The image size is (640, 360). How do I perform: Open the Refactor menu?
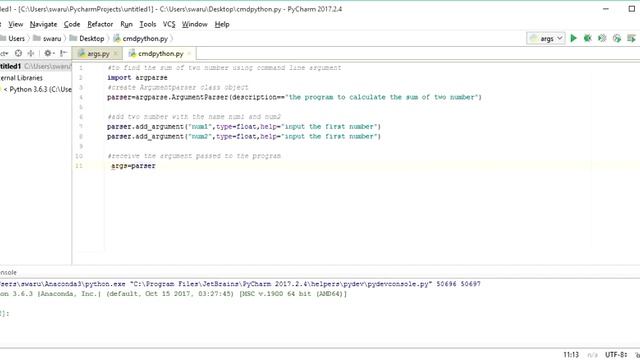pos(100,24)
